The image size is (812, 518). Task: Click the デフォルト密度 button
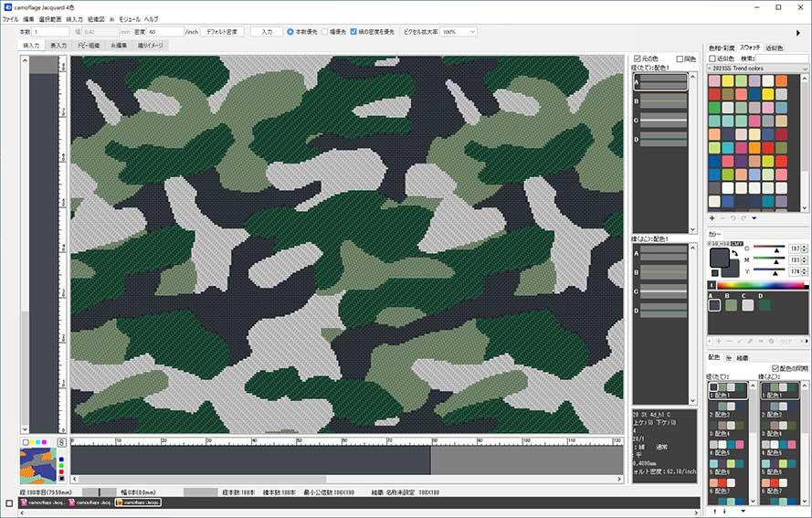pyautogui.click(x=223, y=31)
